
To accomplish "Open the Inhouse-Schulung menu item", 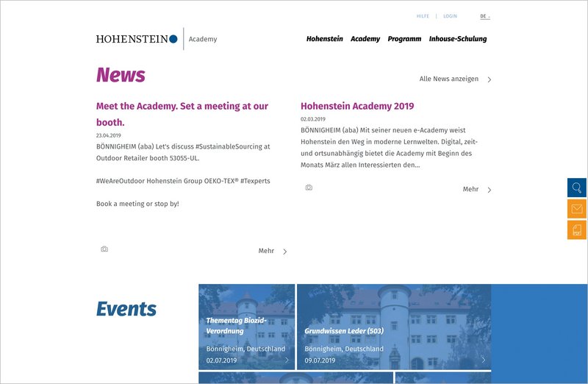I will (x=458, y=39).
